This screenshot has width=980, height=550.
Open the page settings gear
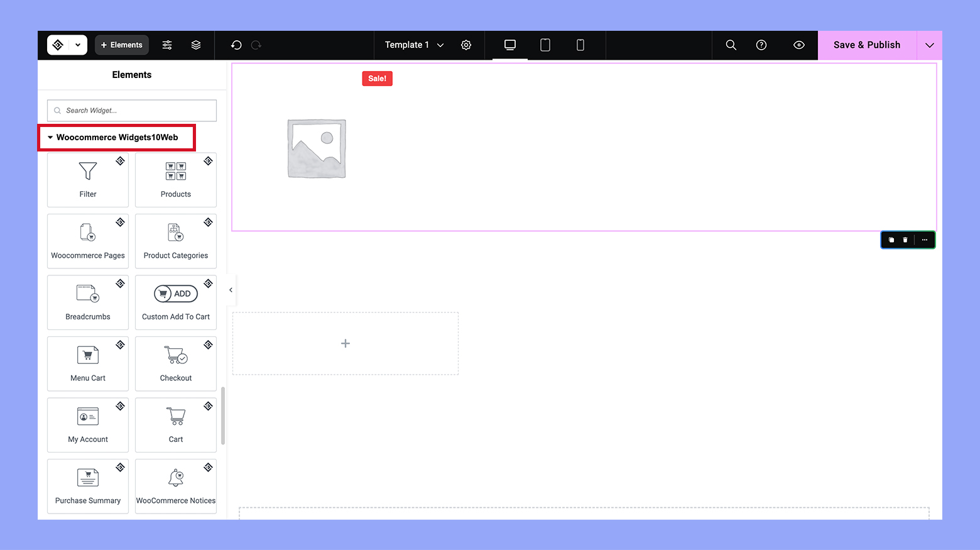[465, 45]
